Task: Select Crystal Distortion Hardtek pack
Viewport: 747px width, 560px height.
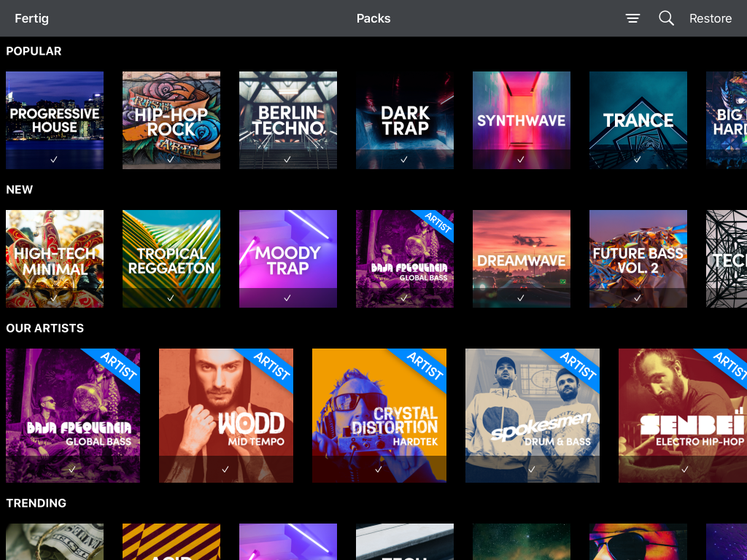Action: point(379,415)
